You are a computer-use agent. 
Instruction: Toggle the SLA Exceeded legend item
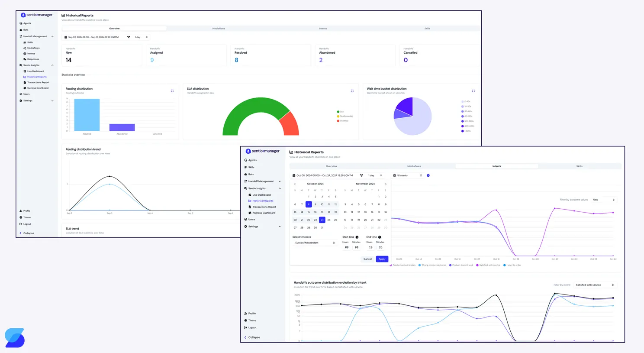click(345, 116)
